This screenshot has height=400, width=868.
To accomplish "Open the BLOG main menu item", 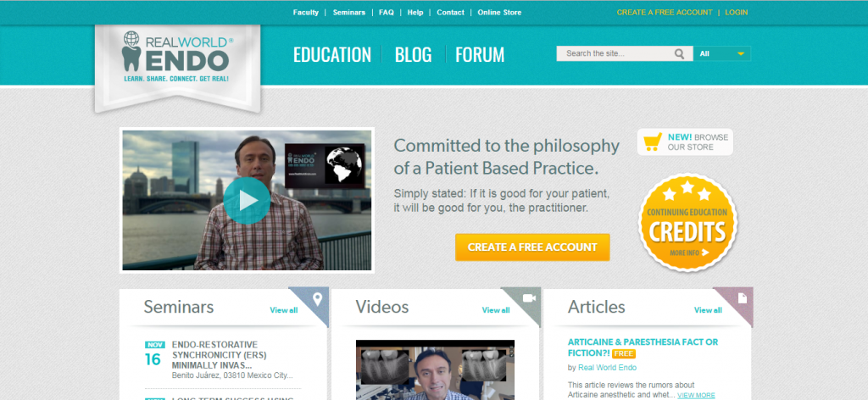I will pyautogui.click(x=413, y=55).
